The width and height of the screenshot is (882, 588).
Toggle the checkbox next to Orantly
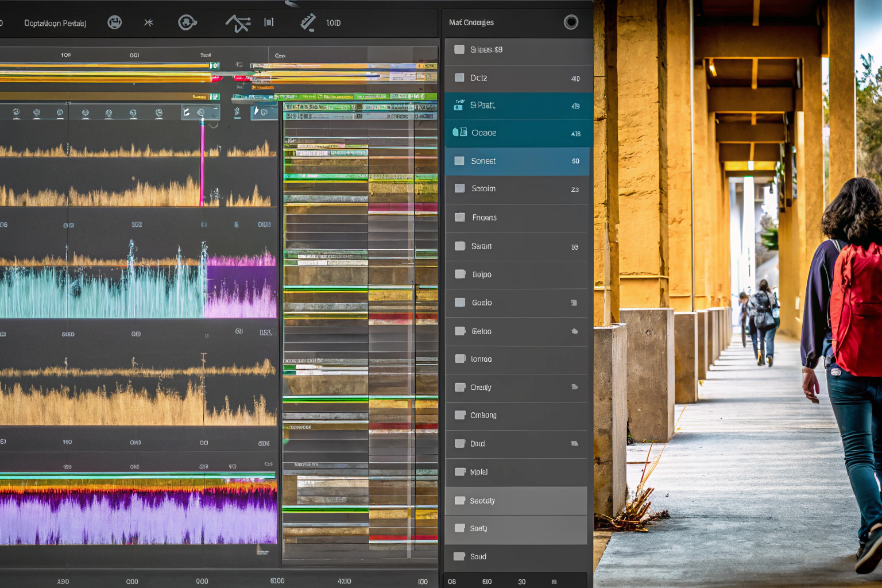(459, 387)
